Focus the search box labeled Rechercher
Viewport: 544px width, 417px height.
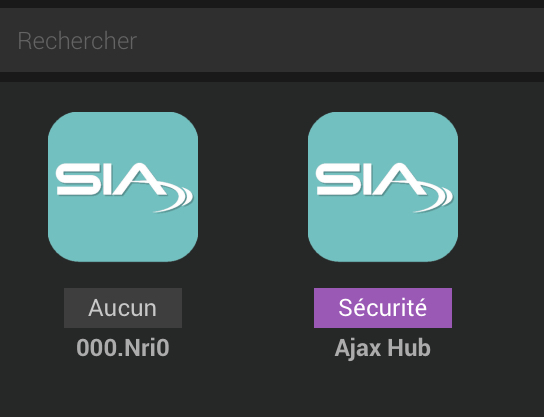coord(272,40)
